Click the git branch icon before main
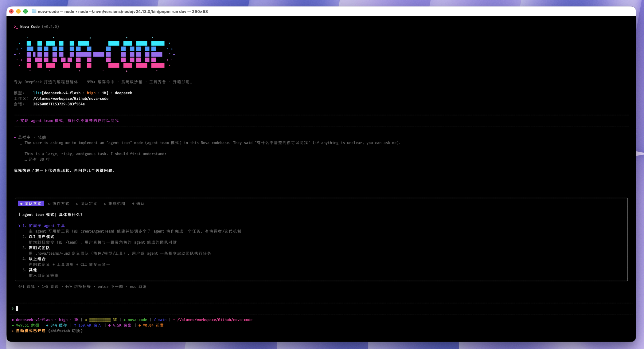Viewport: 644px width, 349px height. pyautogui.click(x=155, y=320)
